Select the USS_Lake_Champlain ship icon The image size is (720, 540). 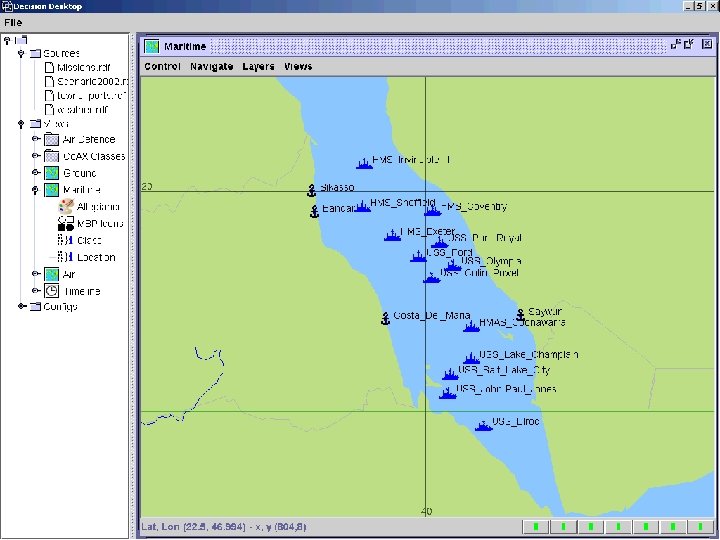click(x=472, y=358)
